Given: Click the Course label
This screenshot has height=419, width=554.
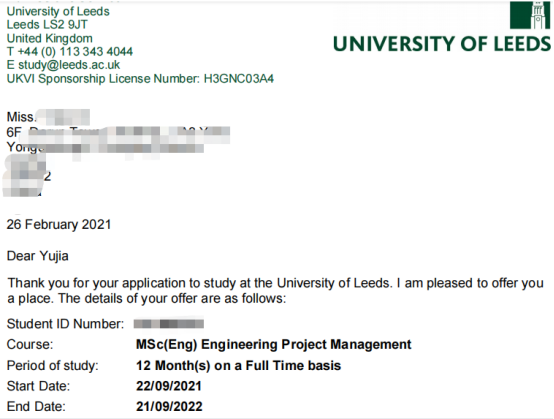Looking at the screenshot, I should coord(30,344).
